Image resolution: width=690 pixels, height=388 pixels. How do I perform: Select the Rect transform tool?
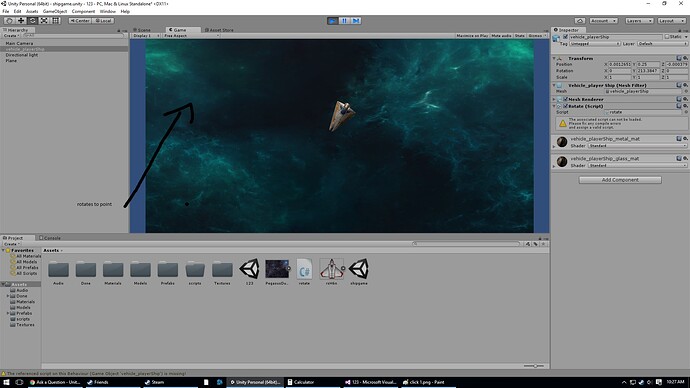point(55,21)
